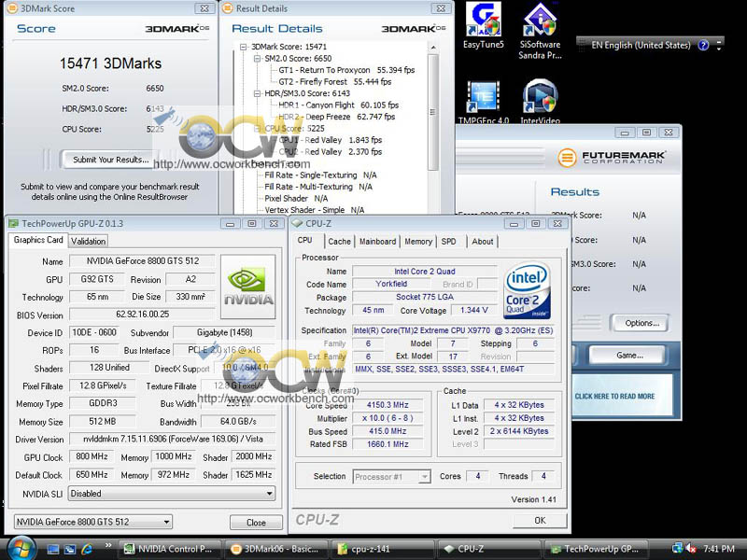Launch TMPGEnc 4.0 desktop shortcut
This screenshot has height=560, width=747.
click(483, 102)
